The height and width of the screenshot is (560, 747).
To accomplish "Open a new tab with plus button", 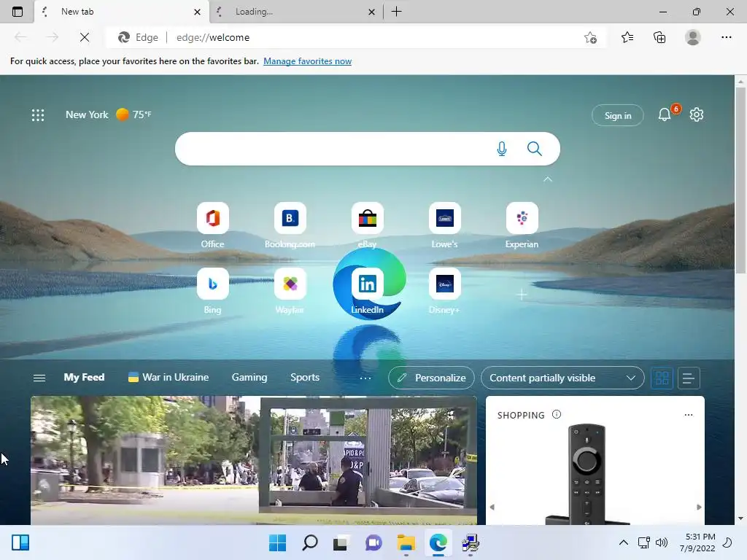I will (x=396, y=12).
